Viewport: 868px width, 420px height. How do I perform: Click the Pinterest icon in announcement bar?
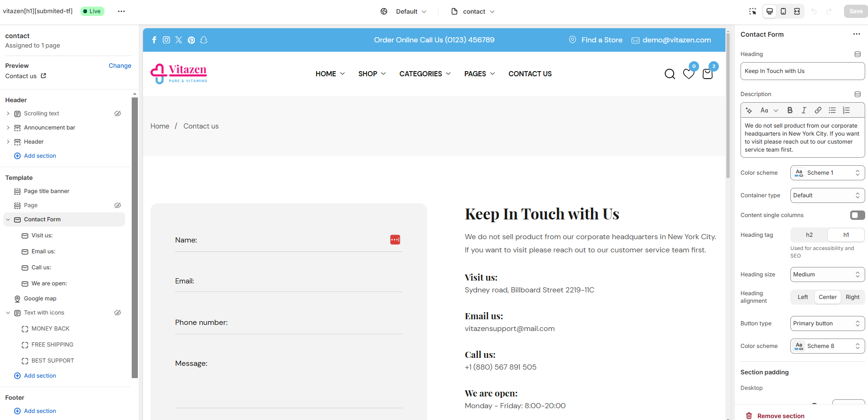[191, 40]
